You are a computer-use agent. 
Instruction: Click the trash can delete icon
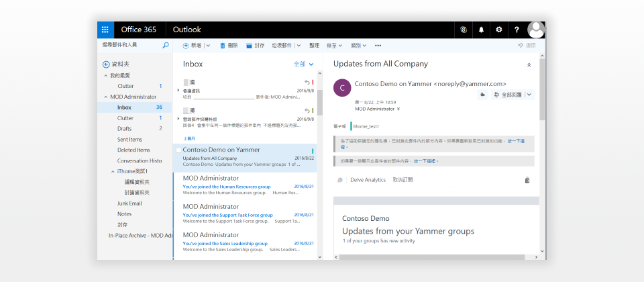223,46
